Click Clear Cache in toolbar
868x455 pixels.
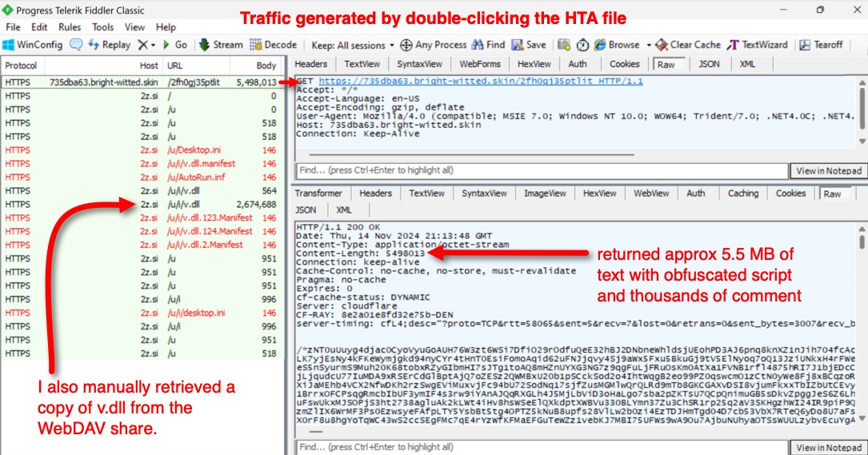click(687, 45)
